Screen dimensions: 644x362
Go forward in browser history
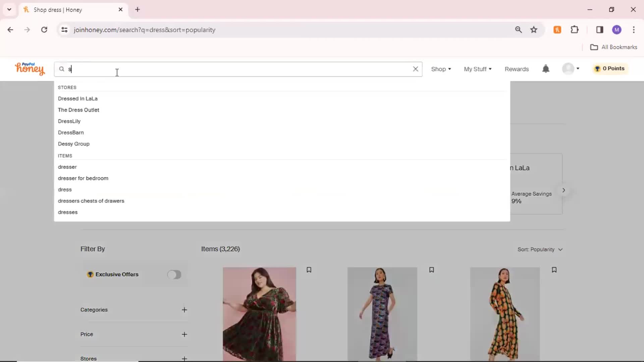[x=27, y=30]
